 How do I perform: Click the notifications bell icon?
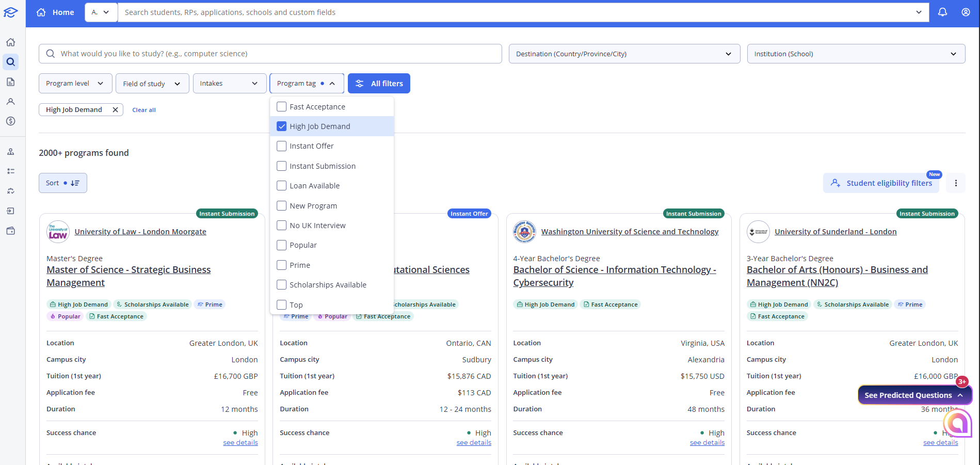(942, 12)
